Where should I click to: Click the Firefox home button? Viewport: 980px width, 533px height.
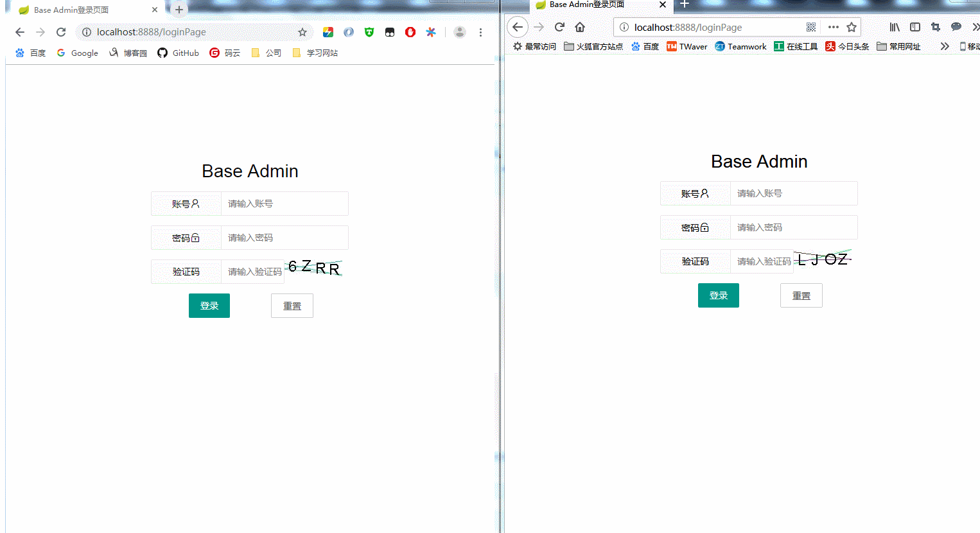[580, 27]
